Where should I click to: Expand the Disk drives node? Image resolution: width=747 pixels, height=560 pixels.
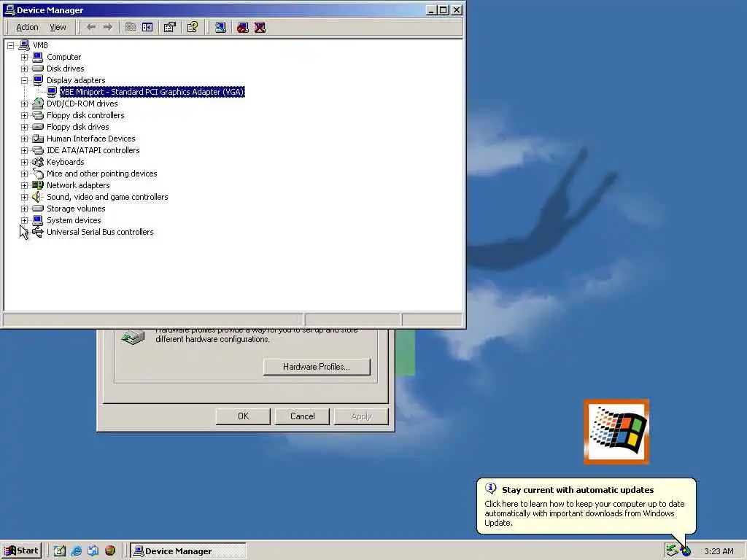pyautogui.click(x=24, y=69)
